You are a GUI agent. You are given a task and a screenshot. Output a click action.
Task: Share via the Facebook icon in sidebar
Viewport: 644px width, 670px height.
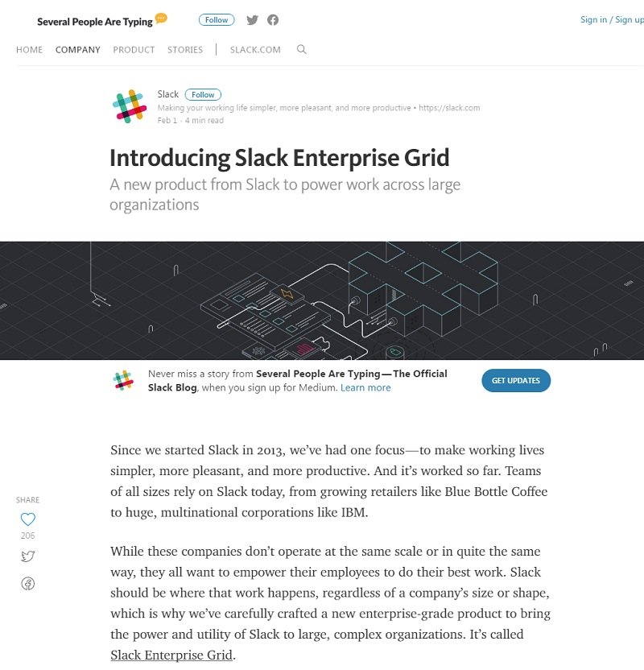pos(27,584)
